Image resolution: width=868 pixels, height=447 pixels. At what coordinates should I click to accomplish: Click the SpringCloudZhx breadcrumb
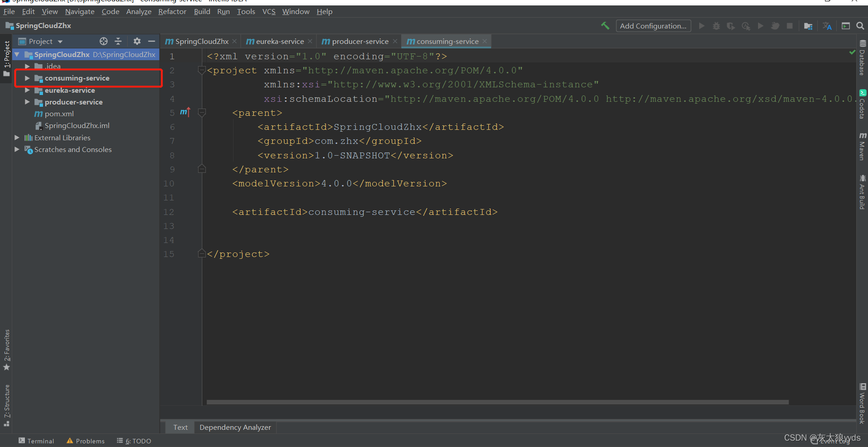38,25
